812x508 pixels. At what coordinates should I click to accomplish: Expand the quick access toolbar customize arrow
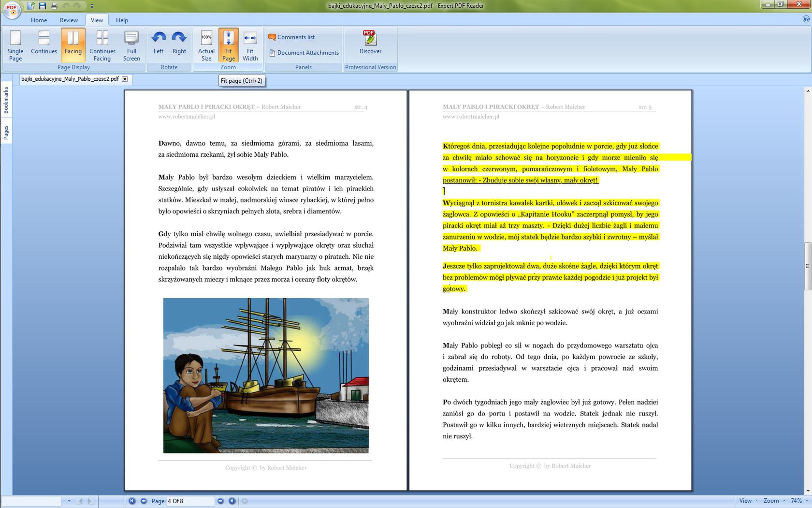point(92,6)
